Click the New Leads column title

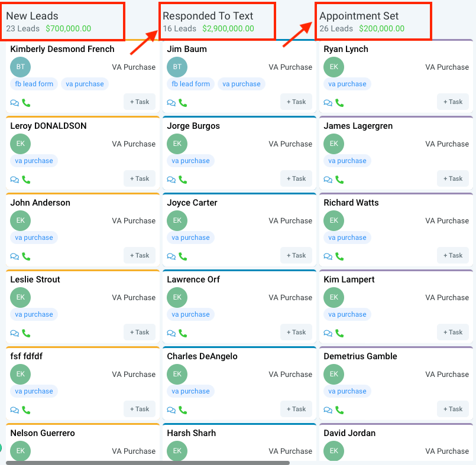(x=32, y=16)
